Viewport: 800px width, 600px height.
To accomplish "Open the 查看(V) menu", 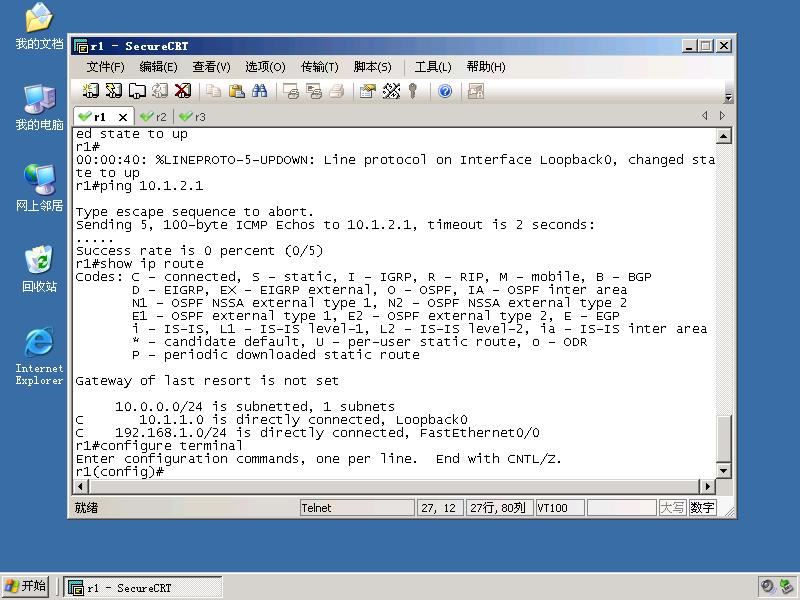I will (212, 67).
